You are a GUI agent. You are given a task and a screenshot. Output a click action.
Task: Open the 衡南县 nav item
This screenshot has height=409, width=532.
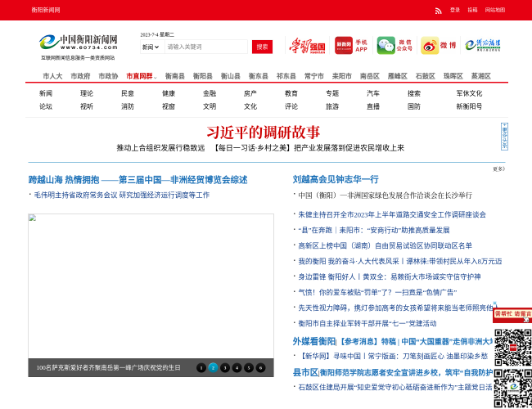point(174,76)
